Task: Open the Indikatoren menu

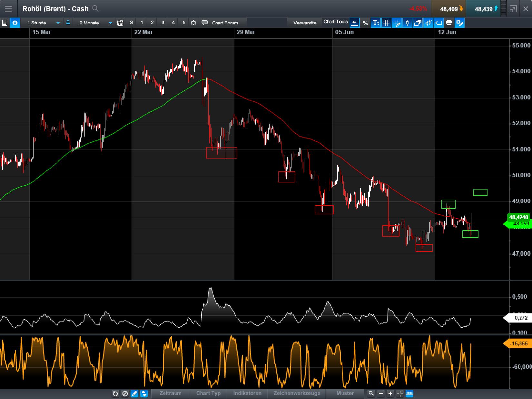Action: coord(247,394)
